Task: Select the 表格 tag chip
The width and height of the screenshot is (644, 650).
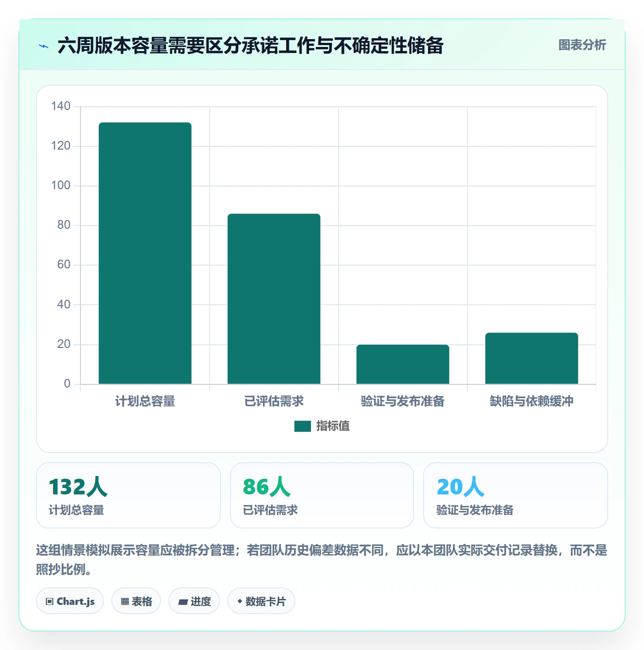Action: tap(136, 601)
